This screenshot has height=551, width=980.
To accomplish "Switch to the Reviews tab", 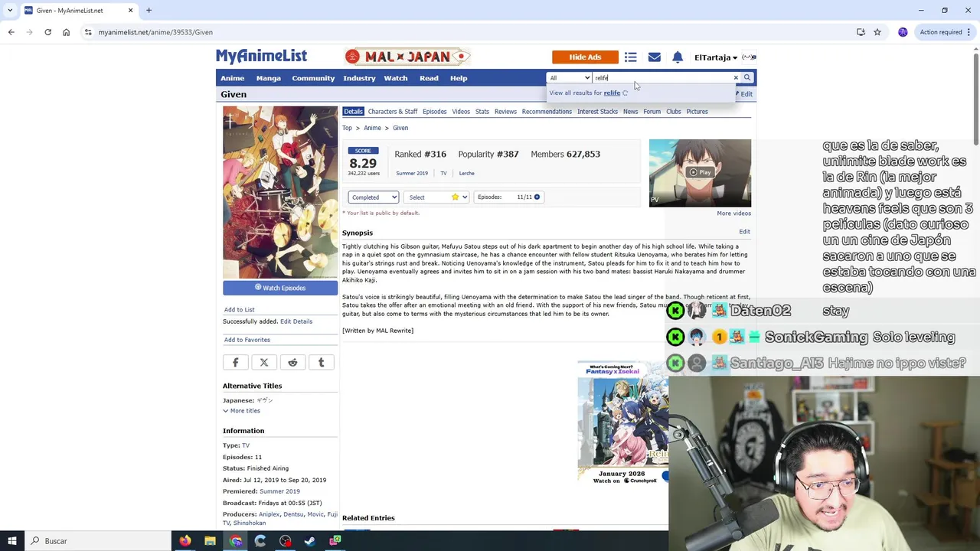I will pyautogui.click(x=505, y=112).
